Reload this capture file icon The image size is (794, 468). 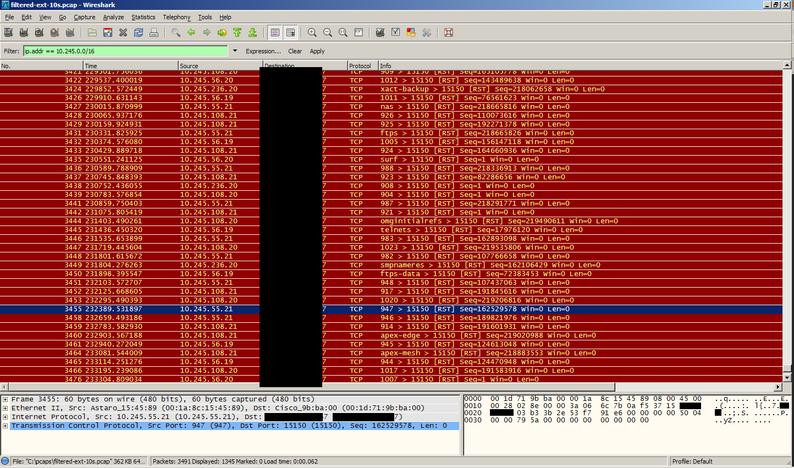point(138,32)
